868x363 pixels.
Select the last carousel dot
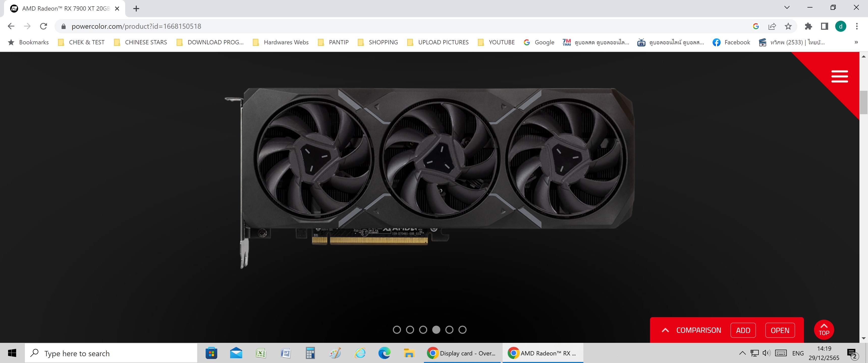[x=462, y=330]
